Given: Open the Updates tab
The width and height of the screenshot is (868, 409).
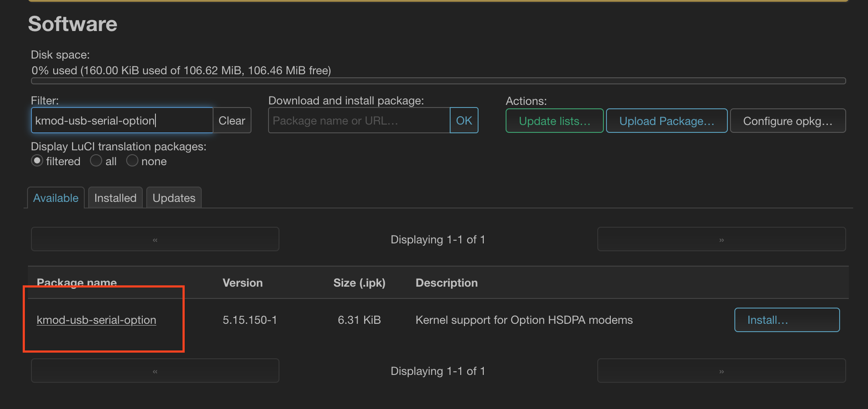Looking at the screenshot, I should [x=174, y=198].
